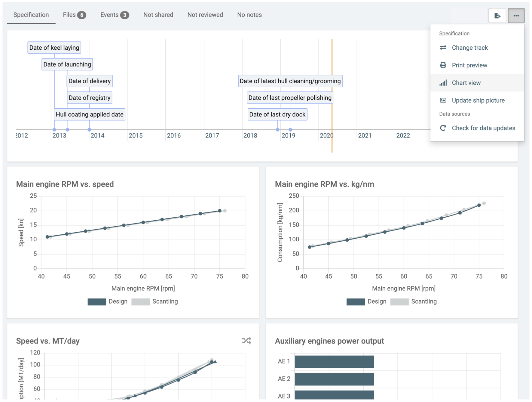Open the Files tab
The height and width of the screenshot is (402, 532).
pos(74,15)
